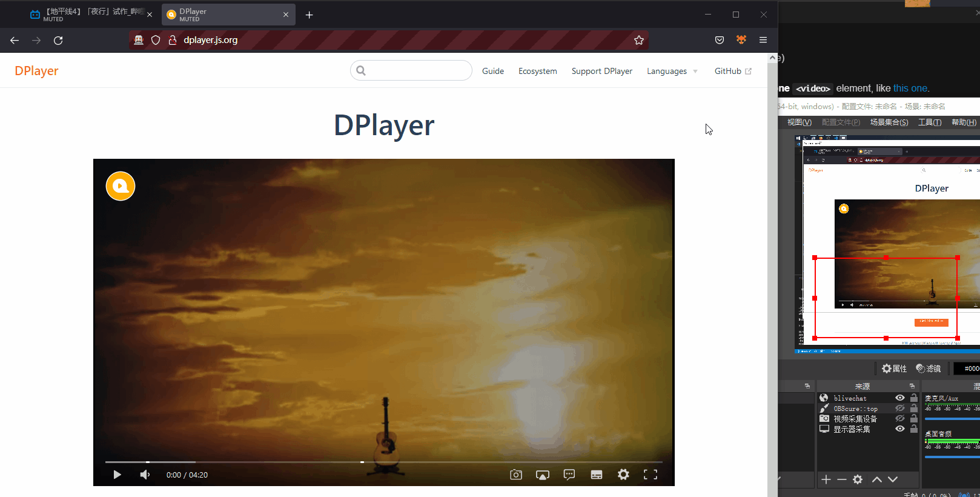The width and height of the screenshot is (980, 497).
Task: Select the 视频采集设备 source
Action: tap(855, 419)
